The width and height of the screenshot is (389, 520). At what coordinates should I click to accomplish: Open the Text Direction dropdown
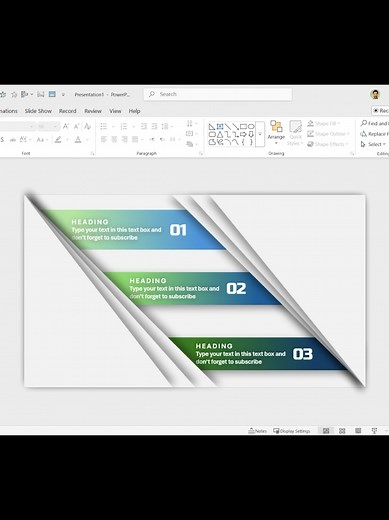click(192, 123)
